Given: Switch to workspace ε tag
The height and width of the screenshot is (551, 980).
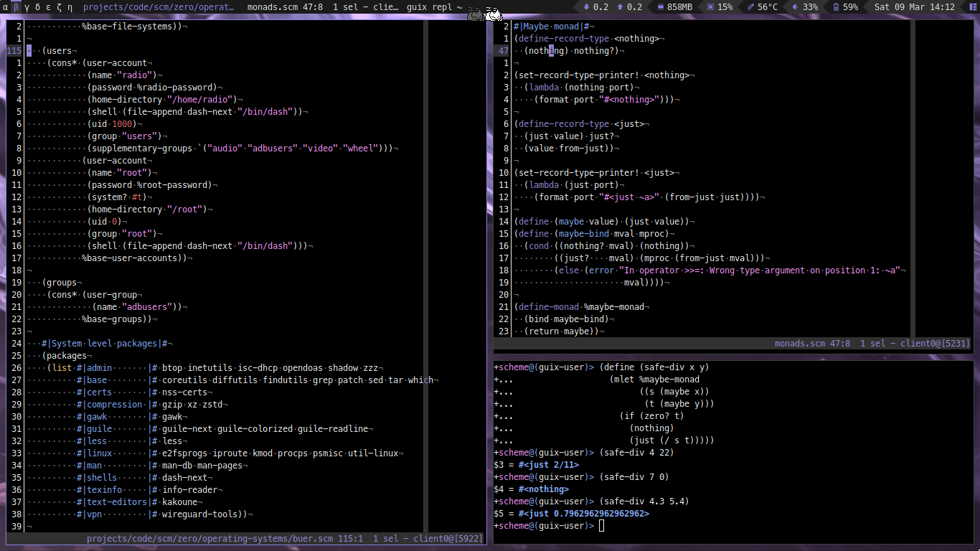Looking at the screenshot, I should pos(49,7).
